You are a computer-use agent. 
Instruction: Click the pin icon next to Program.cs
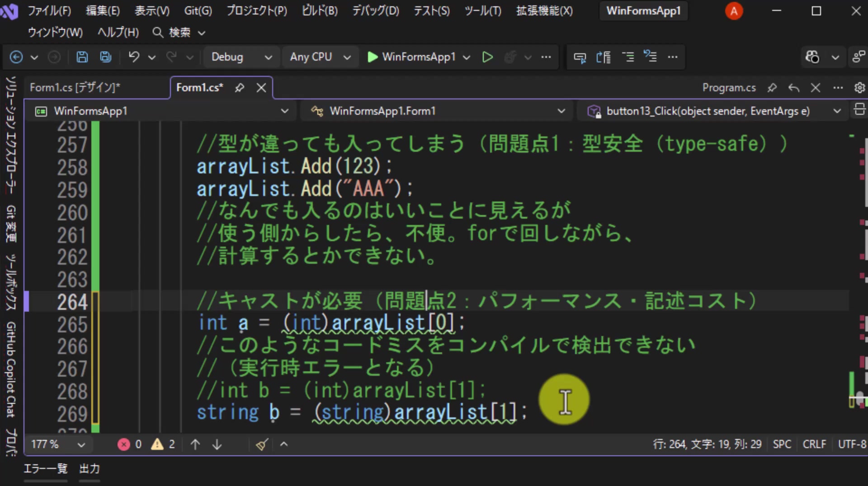click(x=772, y=88)
